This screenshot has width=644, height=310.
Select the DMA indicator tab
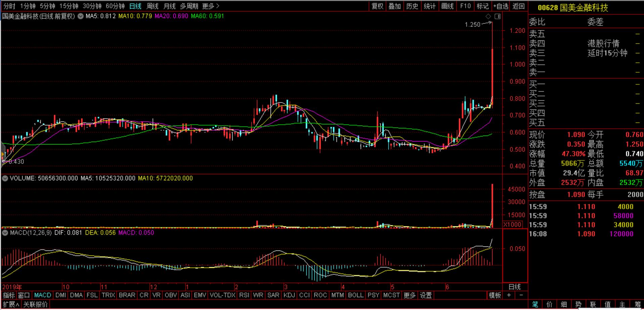(x=77, y=295)
